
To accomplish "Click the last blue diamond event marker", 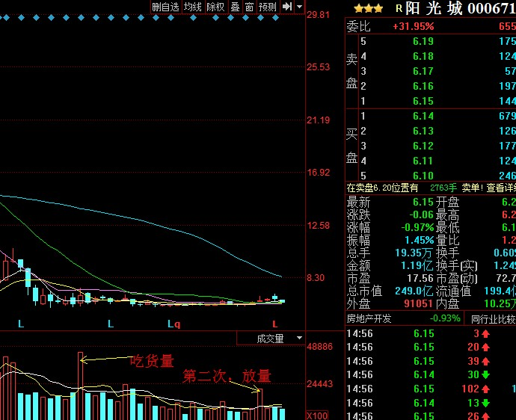I will tap(275, 18).
